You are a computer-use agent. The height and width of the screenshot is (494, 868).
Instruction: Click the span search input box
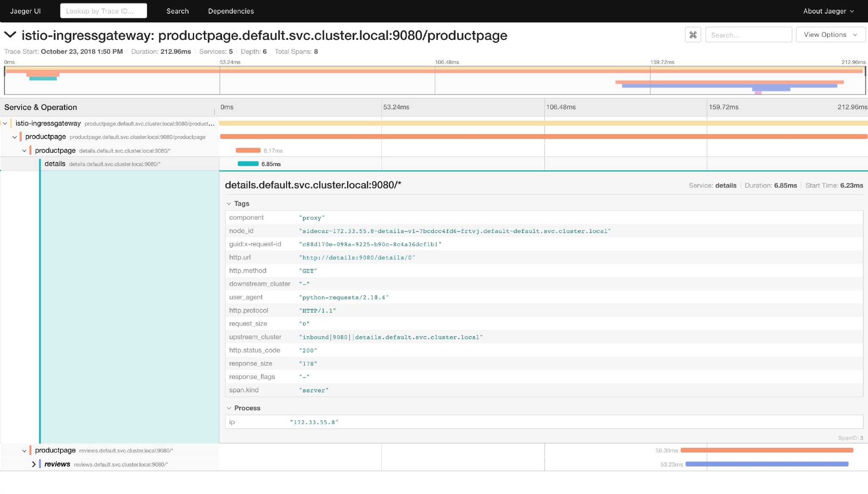pyautogui.click(x=748, y=35)
